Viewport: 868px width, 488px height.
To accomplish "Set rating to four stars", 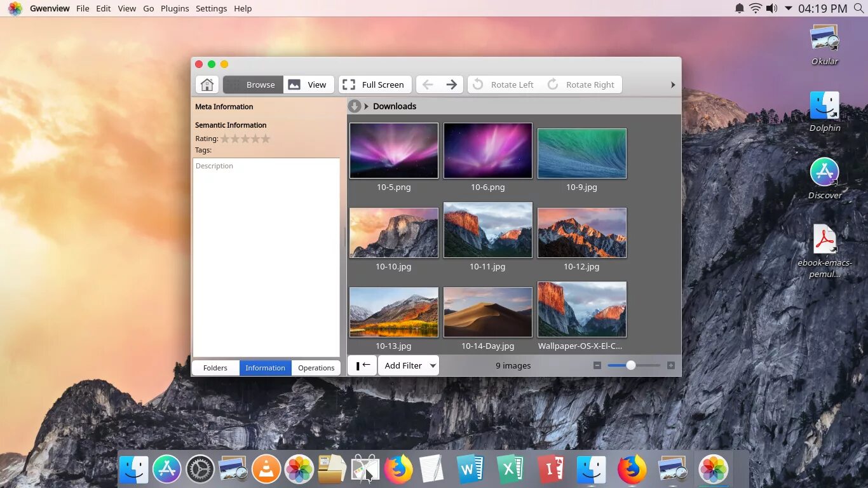I will point(255,139).
